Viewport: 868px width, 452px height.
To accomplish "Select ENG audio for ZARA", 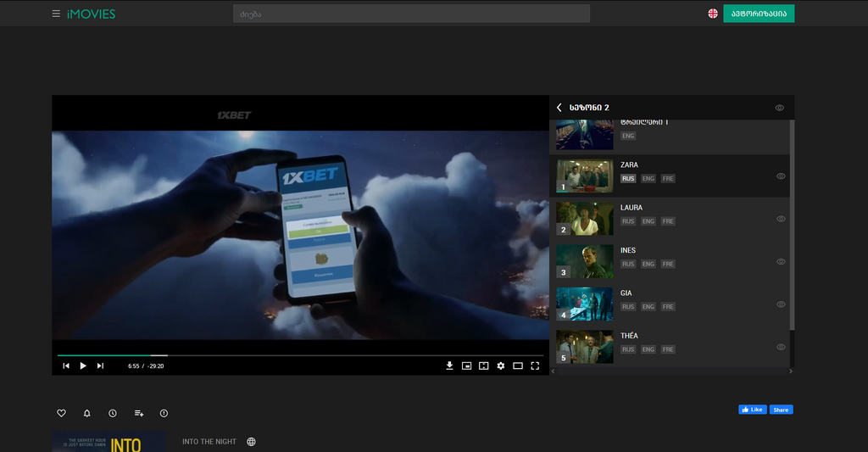I will [x=648, y=178].
